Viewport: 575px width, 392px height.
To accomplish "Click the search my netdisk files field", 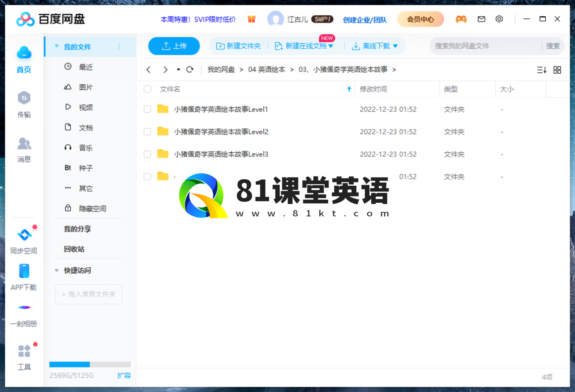I will click(486, 46).
